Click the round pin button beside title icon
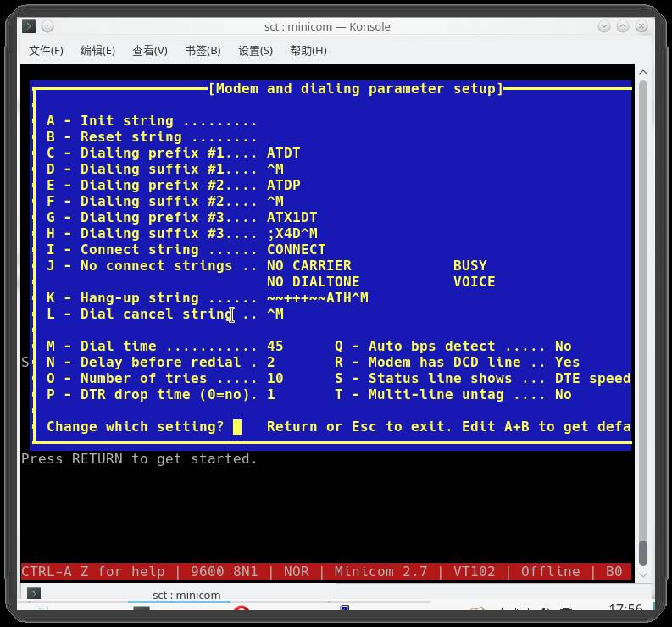The width and height of the screenshot is (672, 627). [x=47, y=26]
